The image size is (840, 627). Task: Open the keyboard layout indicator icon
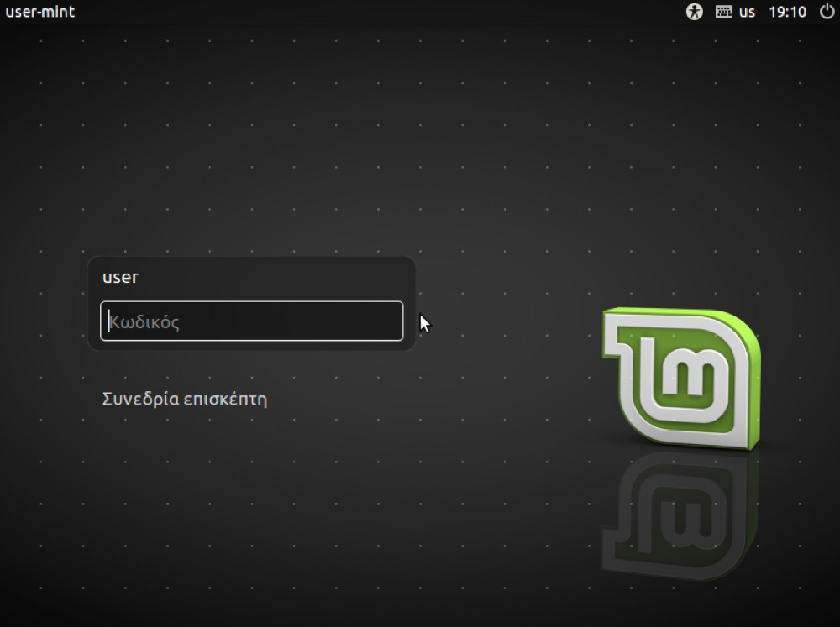click(724, 11)
